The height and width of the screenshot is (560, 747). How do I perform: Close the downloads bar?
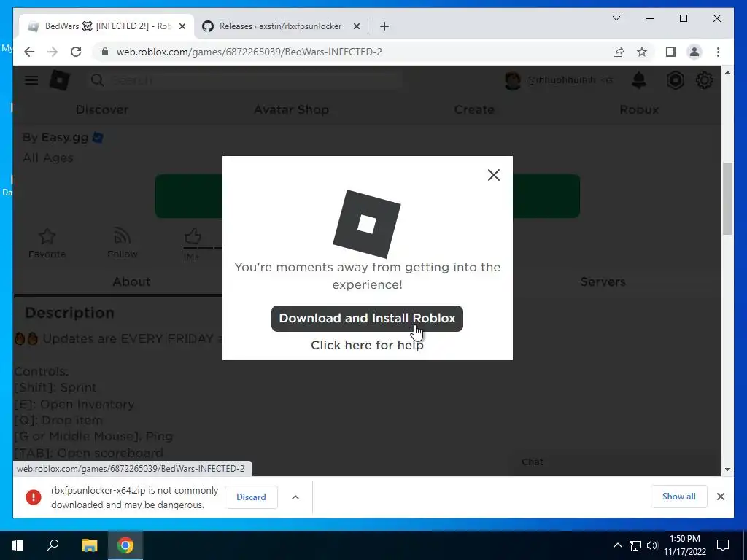click(720, 497)
